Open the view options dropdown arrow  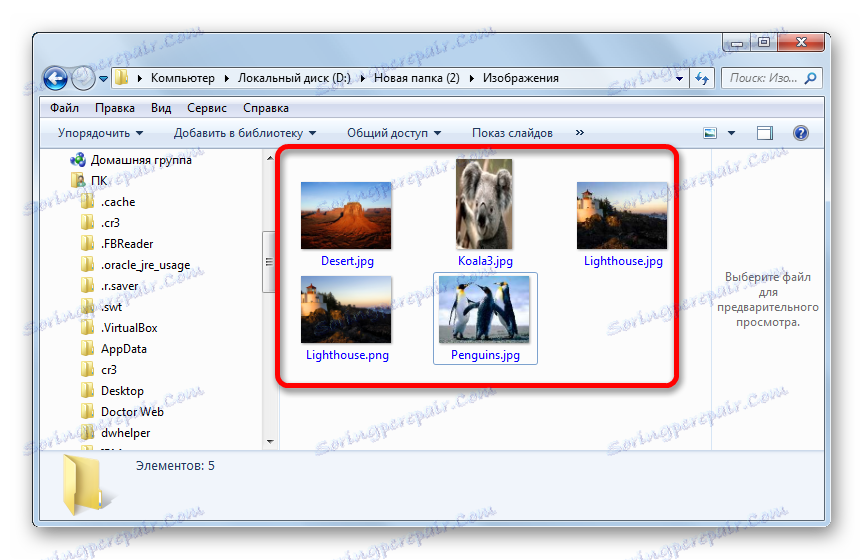[x=731, y=133]
